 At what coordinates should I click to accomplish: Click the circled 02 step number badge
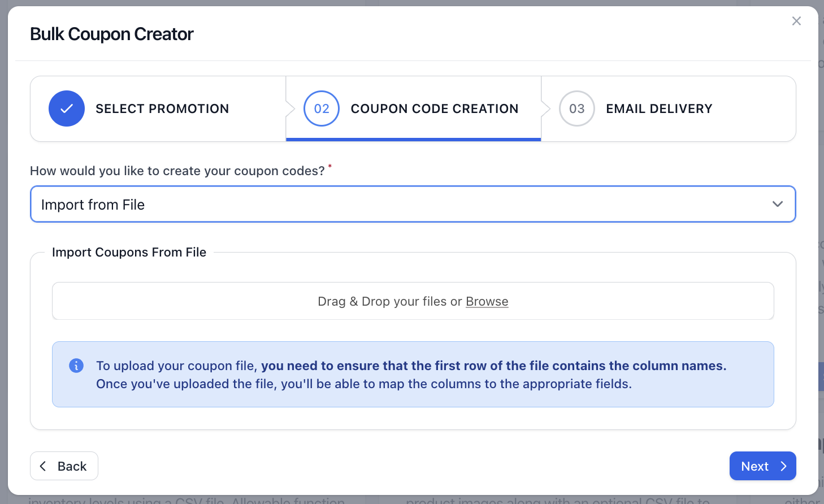coord(321,108)
